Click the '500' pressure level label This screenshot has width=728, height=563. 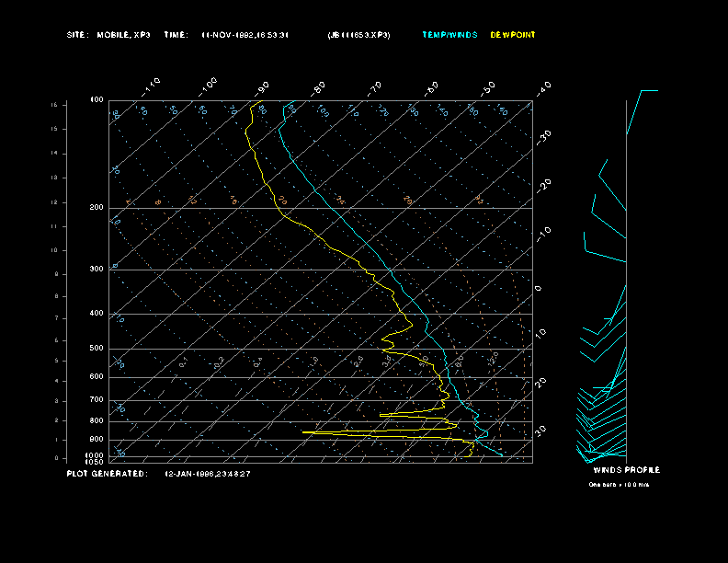point(97,349)
